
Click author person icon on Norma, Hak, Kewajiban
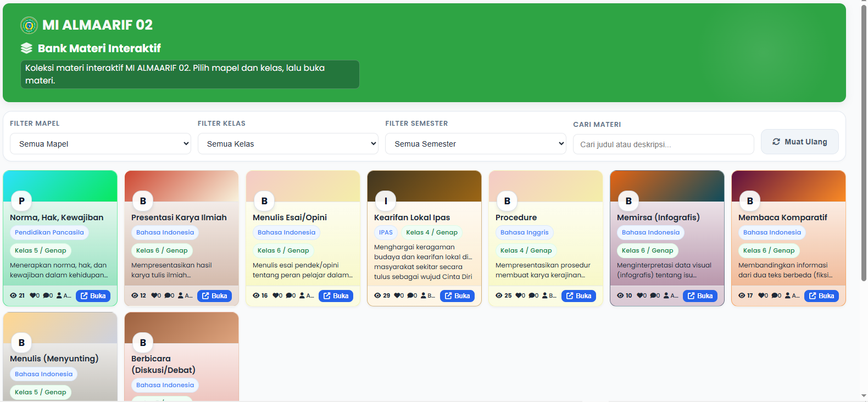[59, 295]
